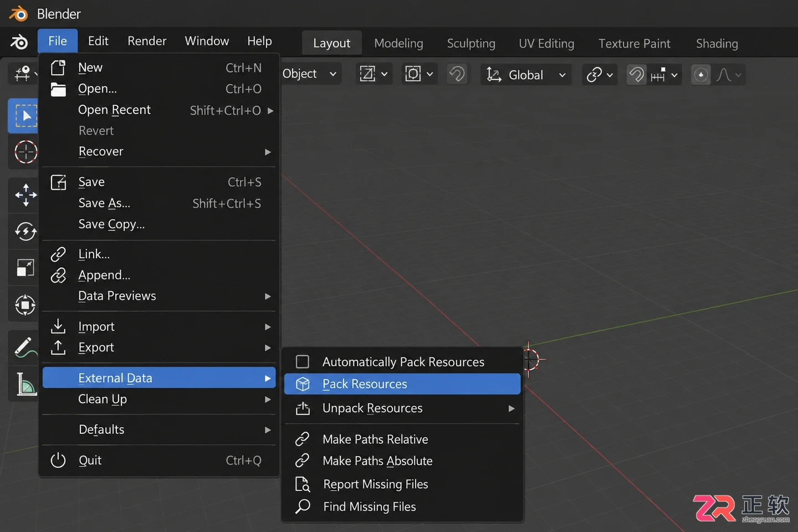Click the Pack Resources box icon
Viewport: 798px width, 532px height.
point(303,384)
